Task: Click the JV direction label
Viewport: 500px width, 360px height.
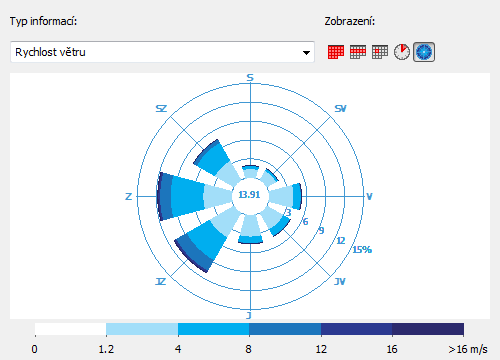Action: [340, 282]
